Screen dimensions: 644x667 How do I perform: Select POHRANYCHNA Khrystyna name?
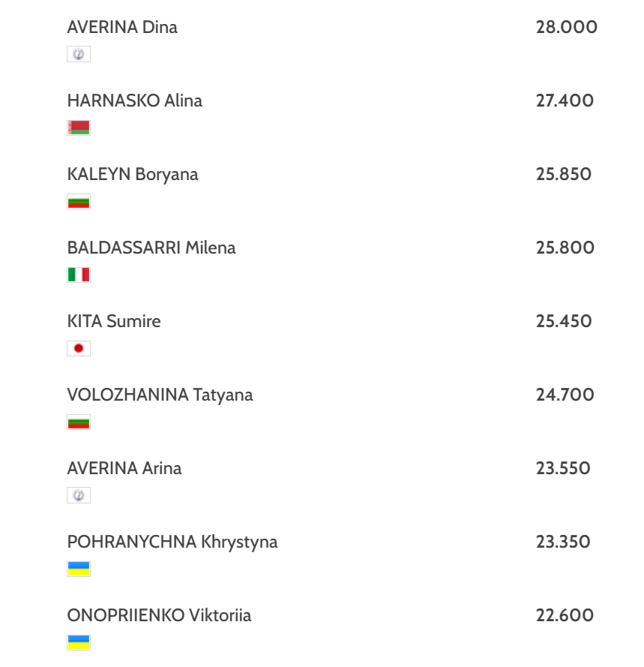[172, 542]
